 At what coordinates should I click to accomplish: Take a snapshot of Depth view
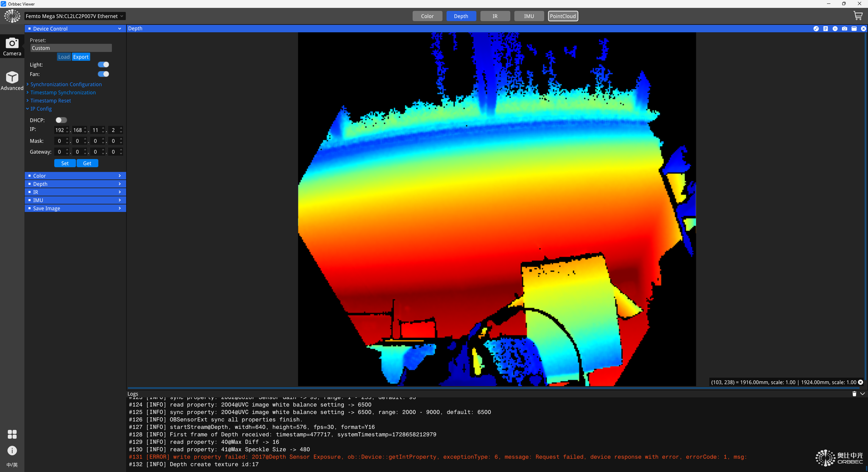pyautogui.click(x=845, y=29)
